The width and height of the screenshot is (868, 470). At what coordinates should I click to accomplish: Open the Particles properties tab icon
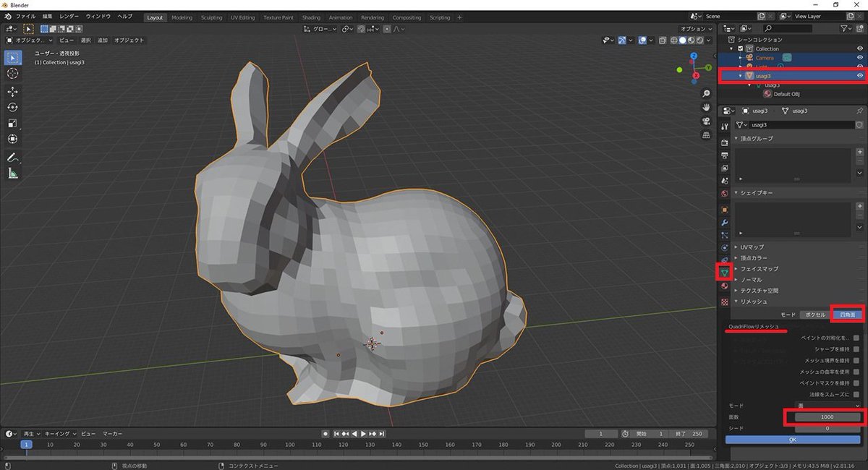tap(724, 235)
